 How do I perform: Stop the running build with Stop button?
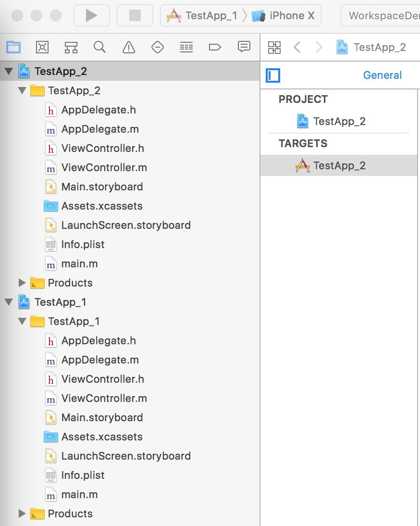135,15
